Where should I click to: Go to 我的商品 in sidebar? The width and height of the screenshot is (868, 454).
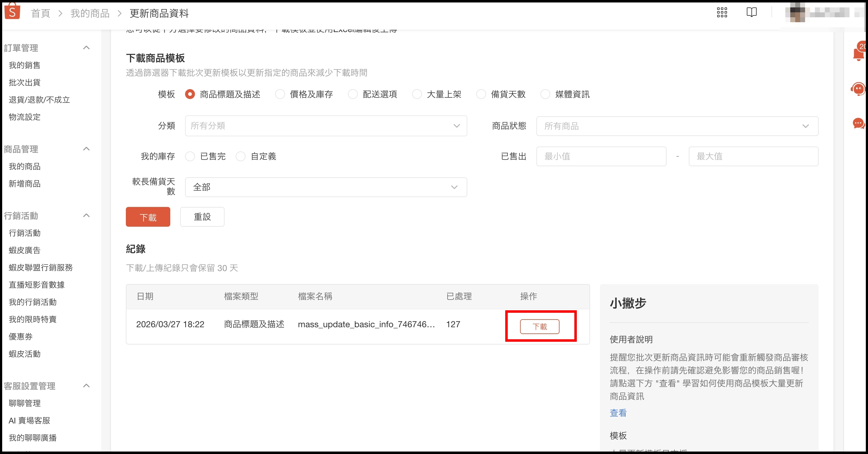point(25,166)
